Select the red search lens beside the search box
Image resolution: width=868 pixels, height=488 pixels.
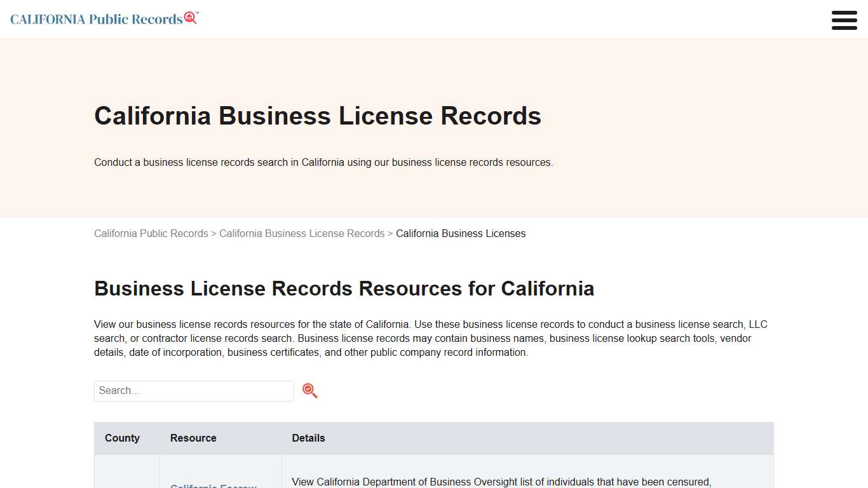tap(309, 390)
